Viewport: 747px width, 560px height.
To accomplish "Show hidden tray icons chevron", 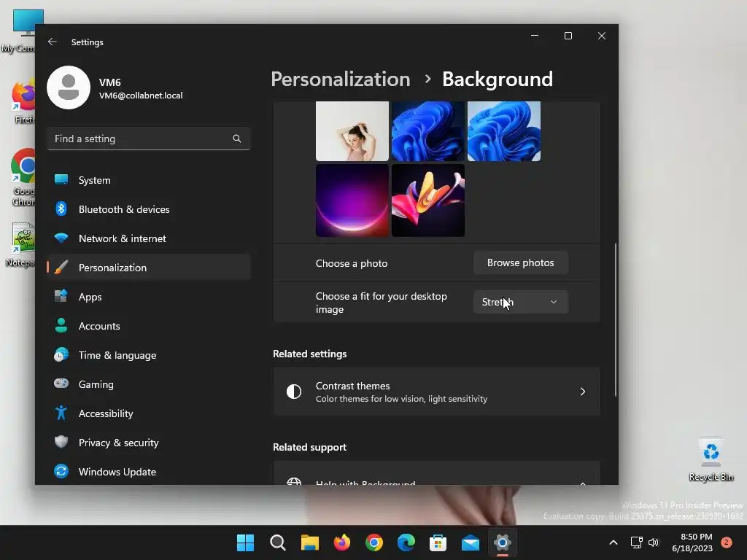I will tap(614, 542).
